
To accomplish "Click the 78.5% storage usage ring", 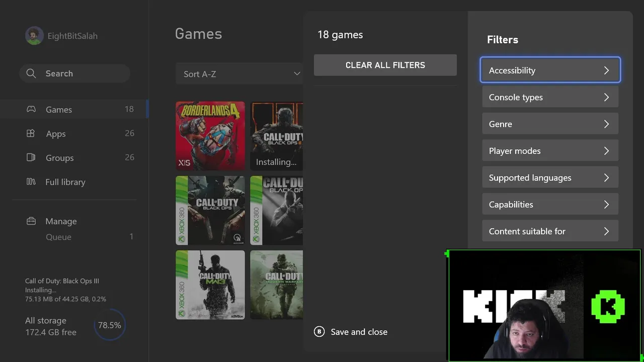I will 109,325.
